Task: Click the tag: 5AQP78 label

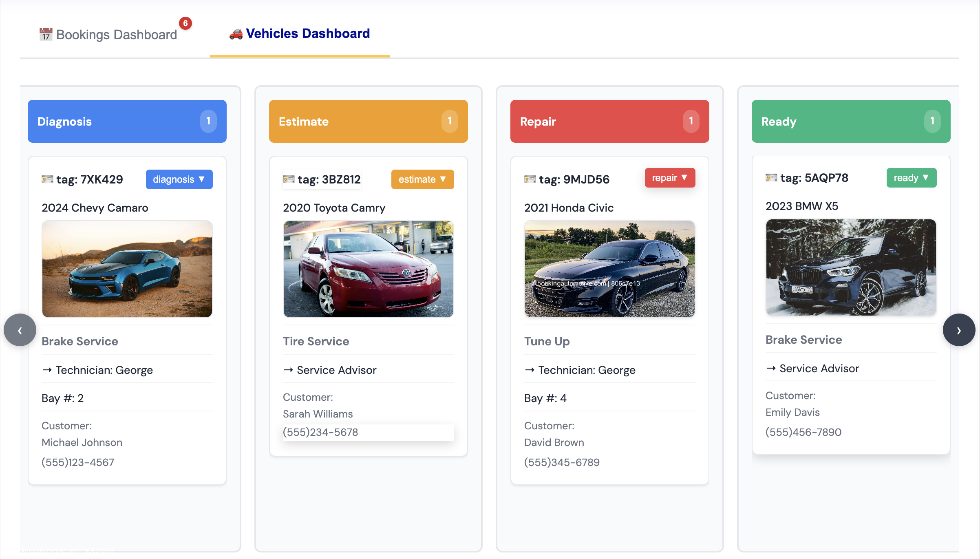Action: point(814,178)
